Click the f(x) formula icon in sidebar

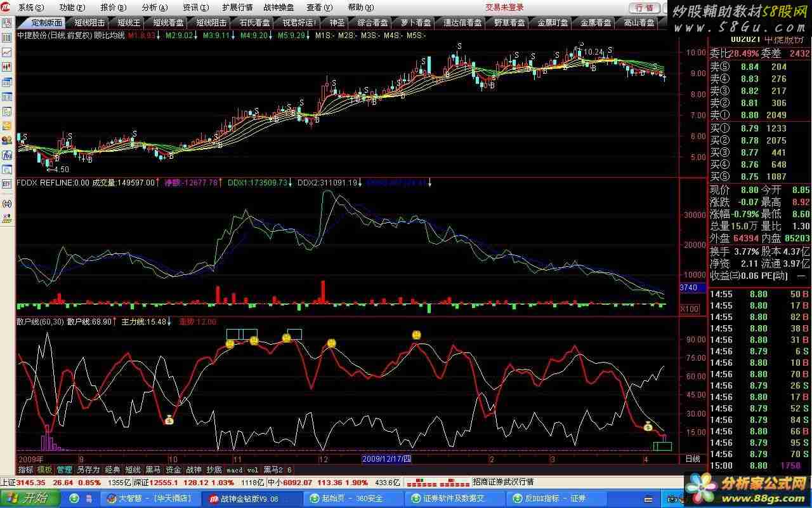(x=7, y=155)
